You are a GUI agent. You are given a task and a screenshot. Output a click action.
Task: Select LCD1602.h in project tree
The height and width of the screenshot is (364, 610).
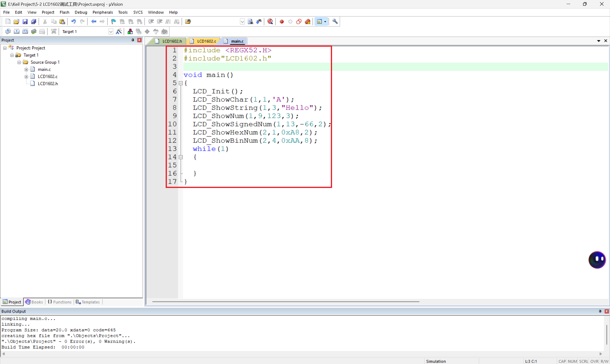[48, 84]
